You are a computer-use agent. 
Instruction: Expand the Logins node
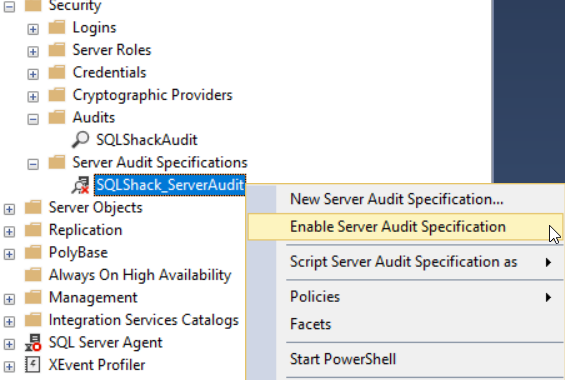pos(33,29)
